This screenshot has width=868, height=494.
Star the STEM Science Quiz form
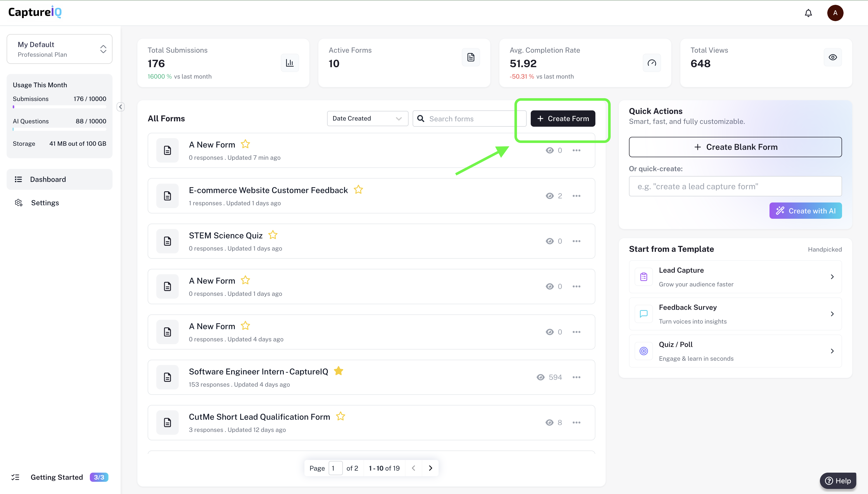[273, 235]
